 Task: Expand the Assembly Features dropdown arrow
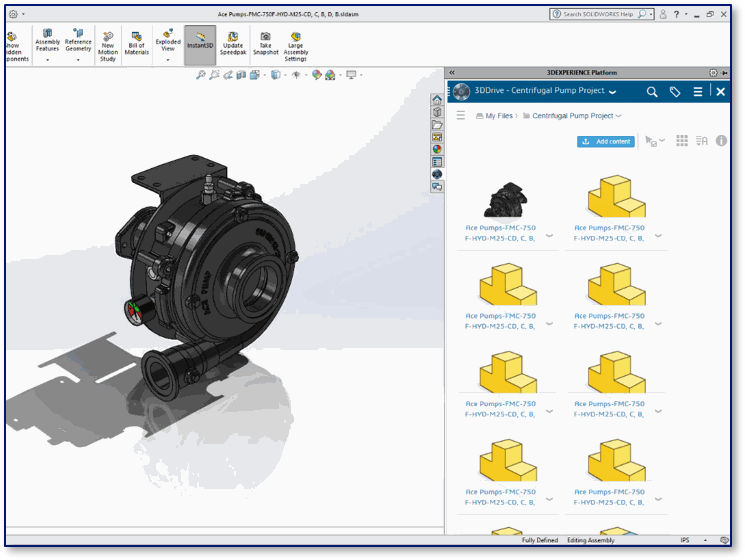pyautogui.click(x=48, y=60)
